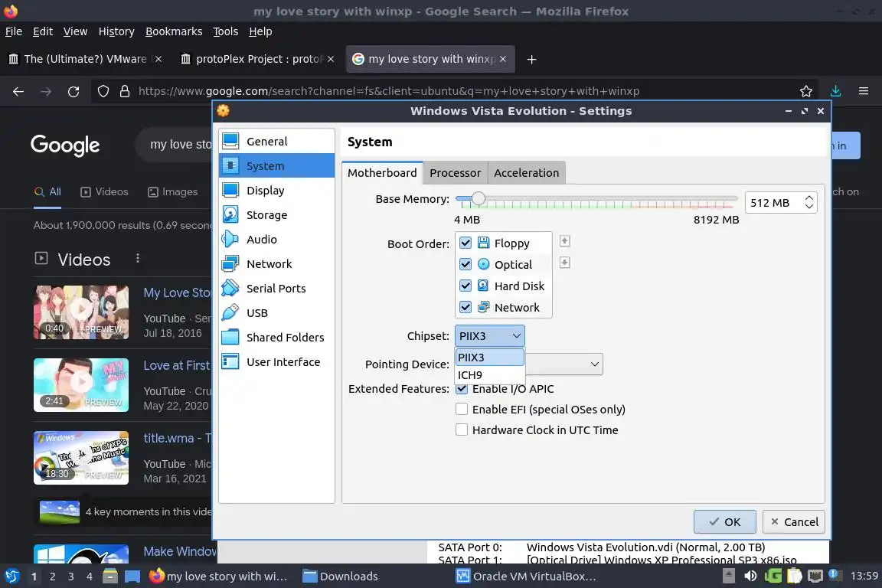Screen dimensions: 882x588
Task: Uncheck Network in boot order
Action: click(465, 307)
